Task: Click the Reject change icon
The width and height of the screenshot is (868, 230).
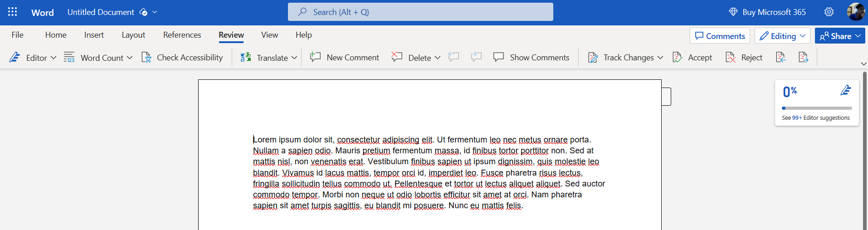Action: point(730,57)
